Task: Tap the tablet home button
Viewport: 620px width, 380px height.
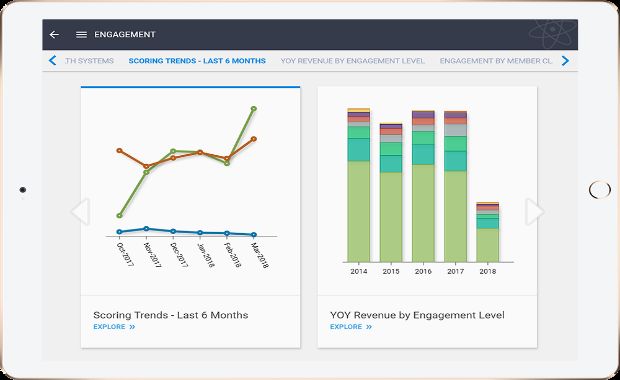Action: pyautogui.click(x=599, y=190)
